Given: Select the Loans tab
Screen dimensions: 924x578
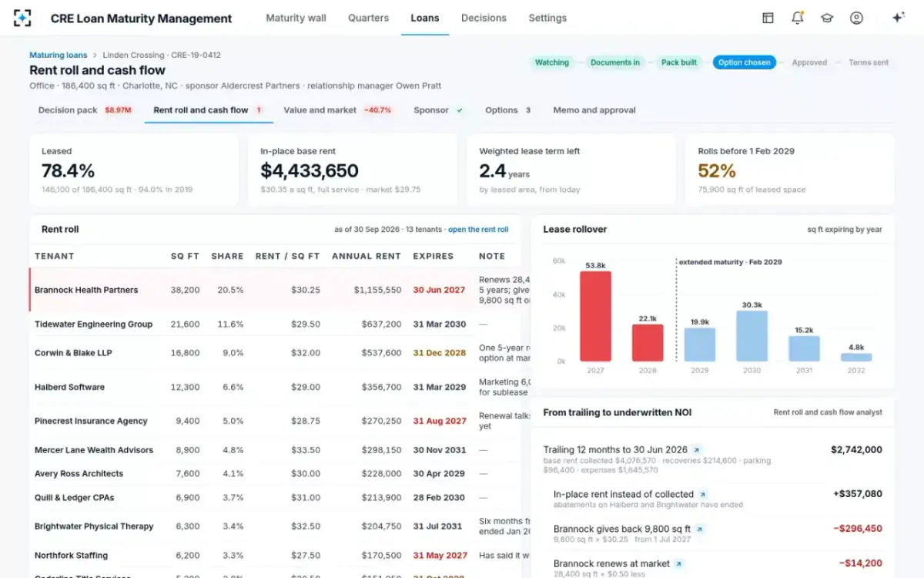Looking at the screenshot, I should point(425,18).
